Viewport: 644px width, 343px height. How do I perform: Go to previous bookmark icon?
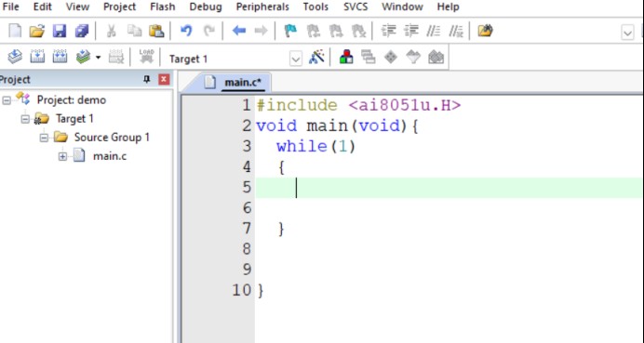(314, 31)
